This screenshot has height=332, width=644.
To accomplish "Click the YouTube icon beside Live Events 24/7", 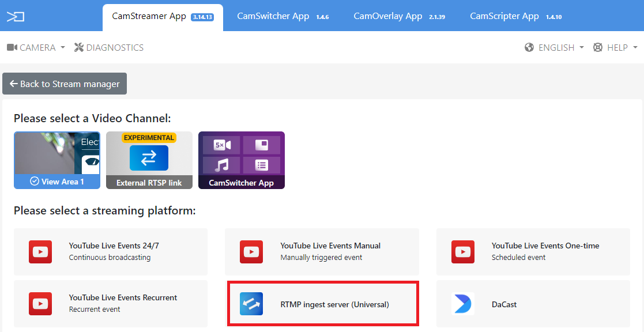I will click(x=40, y=252).
